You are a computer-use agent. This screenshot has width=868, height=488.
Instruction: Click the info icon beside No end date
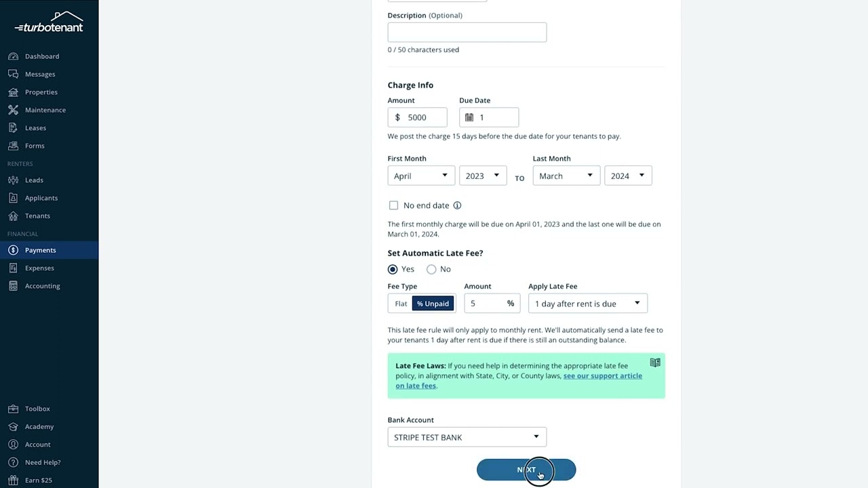coord(457,205)
